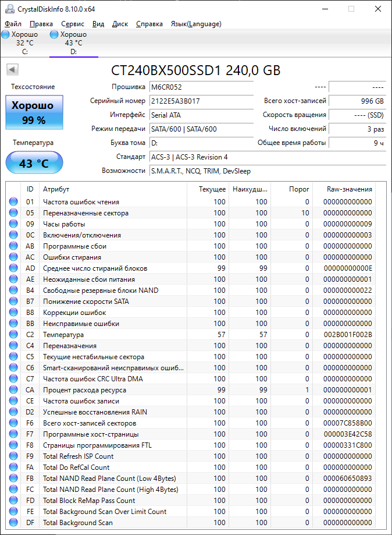This screenshot has width=392, height=535.
Task: Select the blue status orb for disk C:
Action: pyautogui.click(x=5, y=34)
